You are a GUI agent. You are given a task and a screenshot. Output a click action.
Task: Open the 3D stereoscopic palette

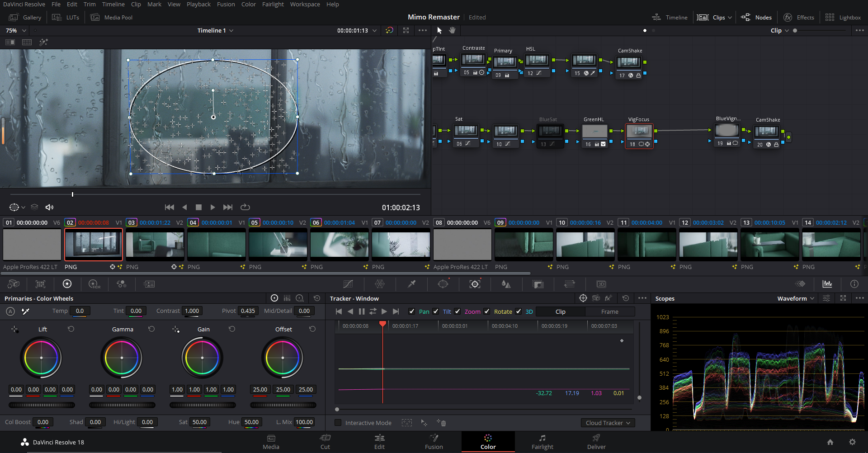click(601, 284)
